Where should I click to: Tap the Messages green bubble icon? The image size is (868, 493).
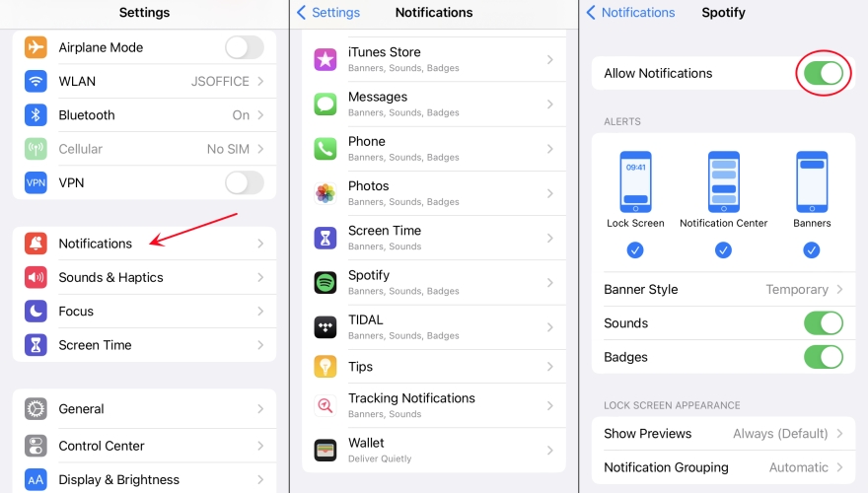[x=325, y=104]
